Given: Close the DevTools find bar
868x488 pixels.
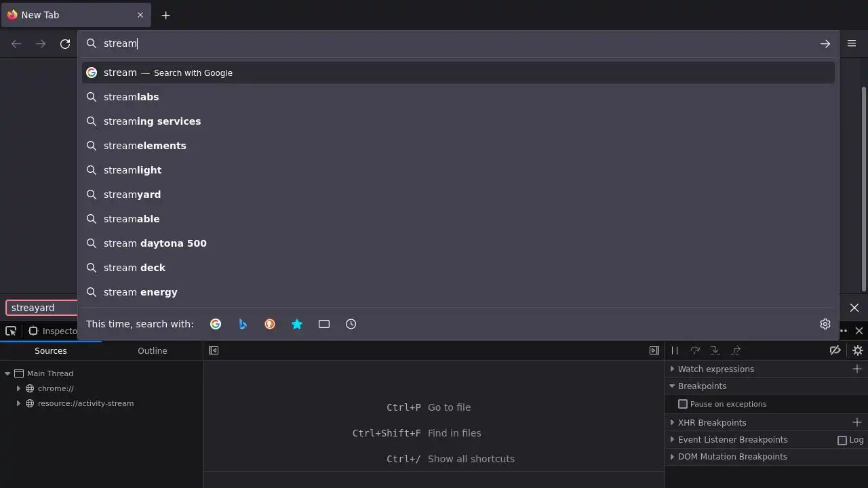Looking at the screenshot, I should (854, 308).
